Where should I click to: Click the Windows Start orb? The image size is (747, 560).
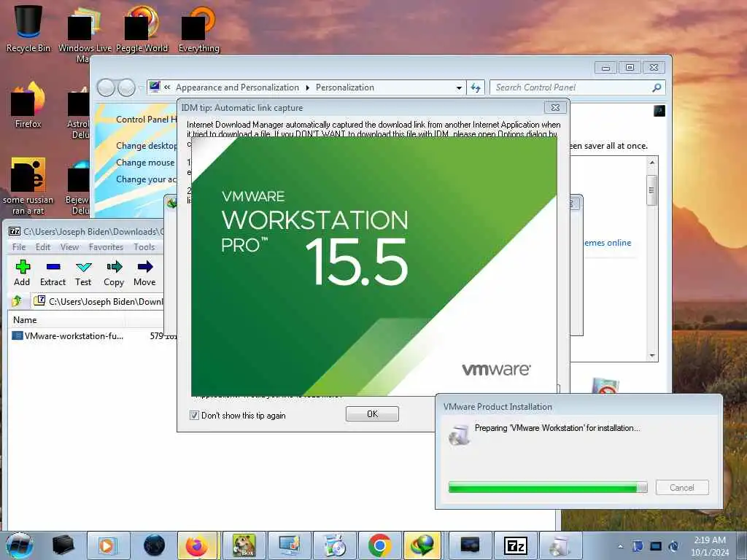[x=19, y=545]
